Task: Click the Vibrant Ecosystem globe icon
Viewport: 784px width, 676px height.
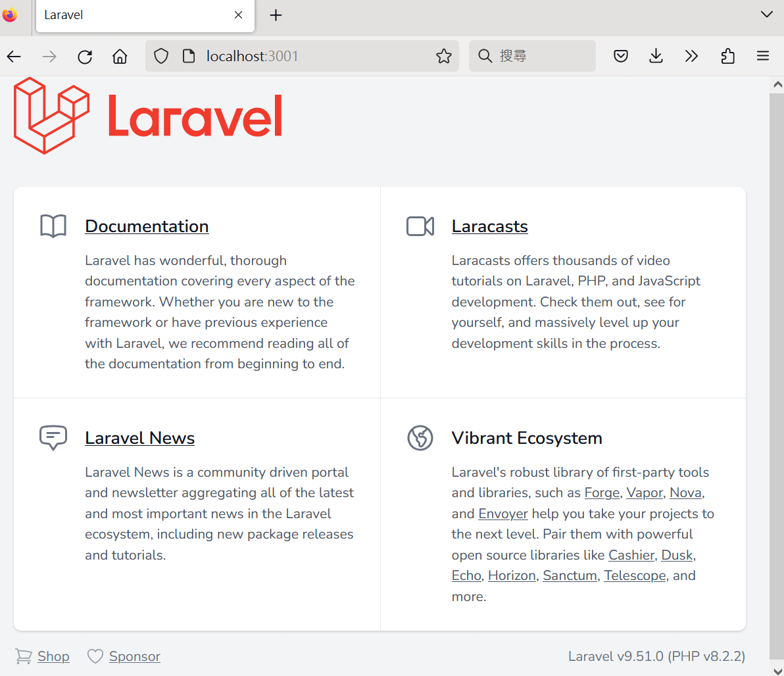Action: [x=420, y=437]
